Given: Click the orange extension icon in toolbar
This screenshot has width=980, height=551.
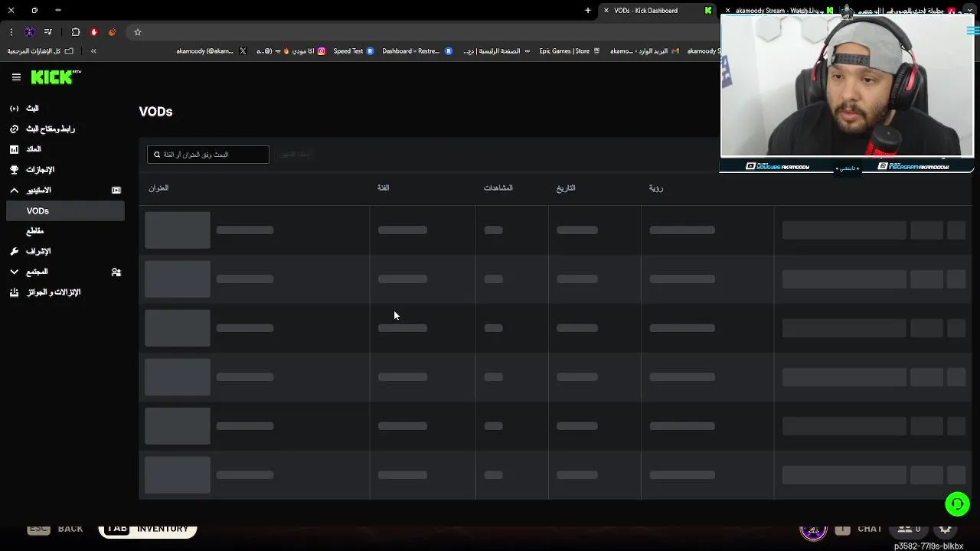Looking at the screenshot, I should pyautogui.click(x=113, y=32).
